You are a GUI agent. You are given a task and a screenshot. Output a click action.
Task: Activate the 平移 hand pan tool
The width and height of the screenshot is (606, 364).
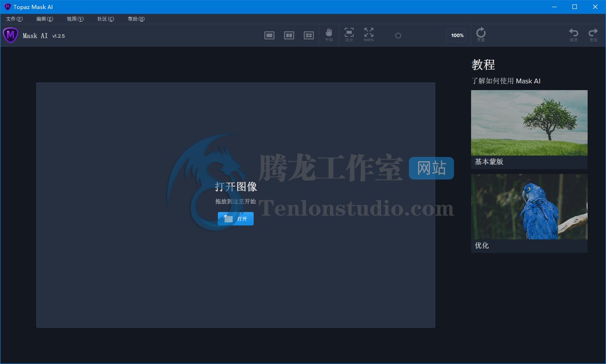[329, 35]
